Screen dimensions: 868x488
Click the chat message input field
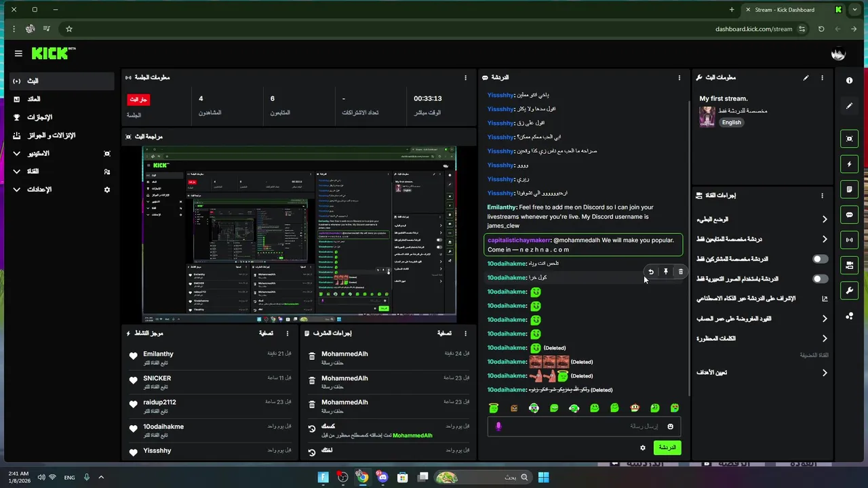tap(583, 426)
